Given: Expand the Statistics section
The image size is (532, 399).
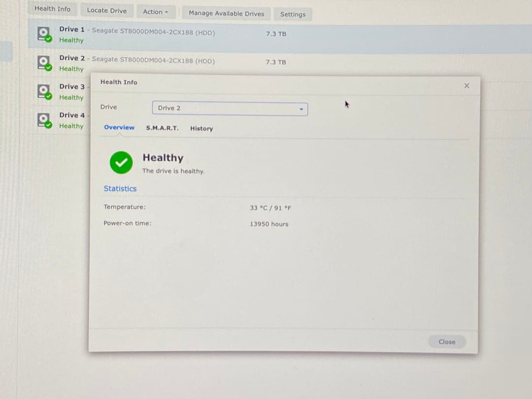Looking at the screenshot, I should (x=120, y=188).
